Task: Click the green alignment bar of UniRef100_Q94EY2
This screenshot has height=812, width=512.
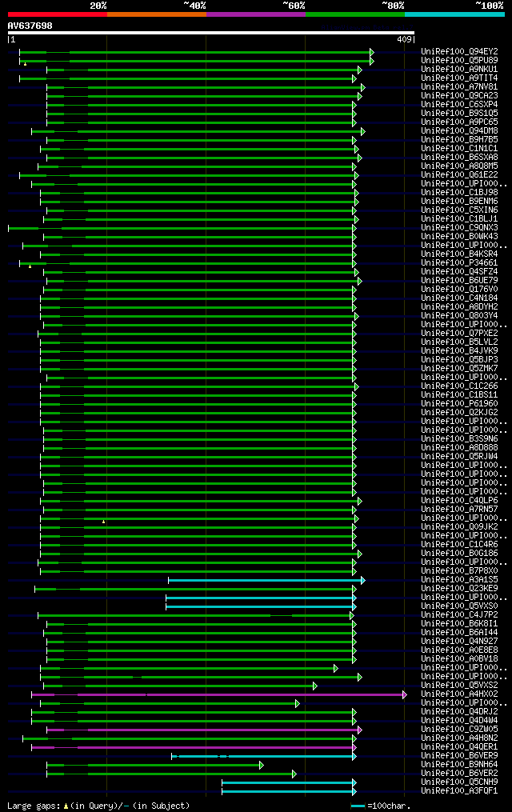Action: (195, 52)
